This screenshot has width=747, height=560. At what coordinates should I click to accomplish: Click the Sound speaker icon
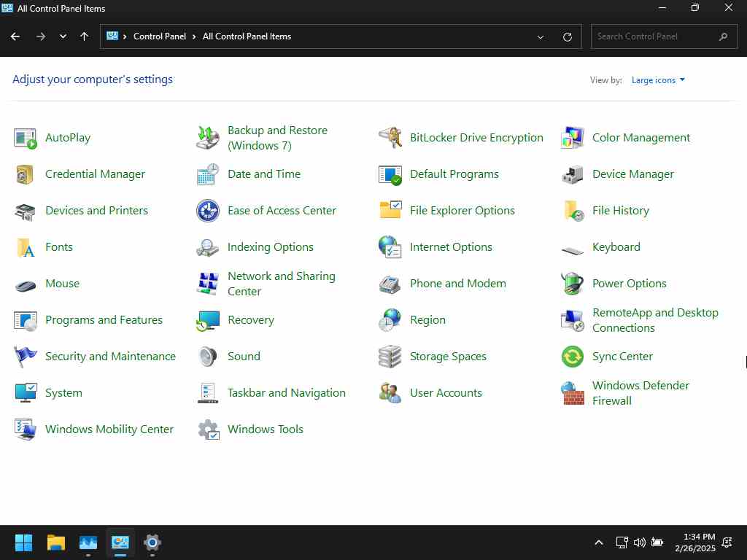click(x=208, y=357)
